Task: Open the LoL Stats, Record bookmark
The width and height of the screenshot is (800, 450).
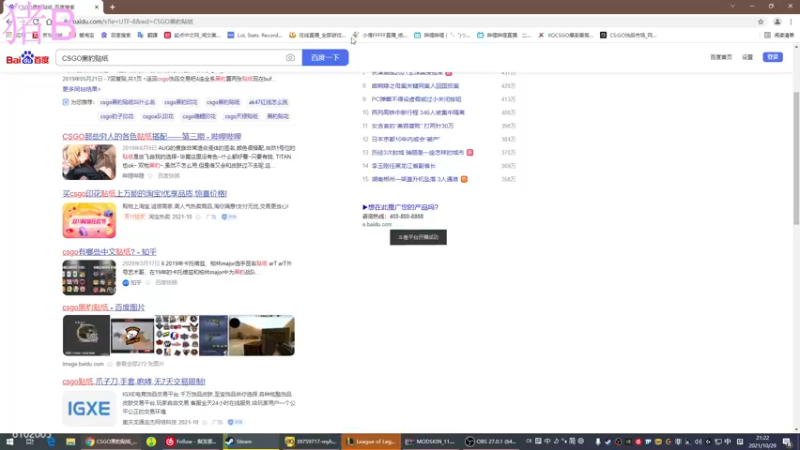Action: [255, 35]
